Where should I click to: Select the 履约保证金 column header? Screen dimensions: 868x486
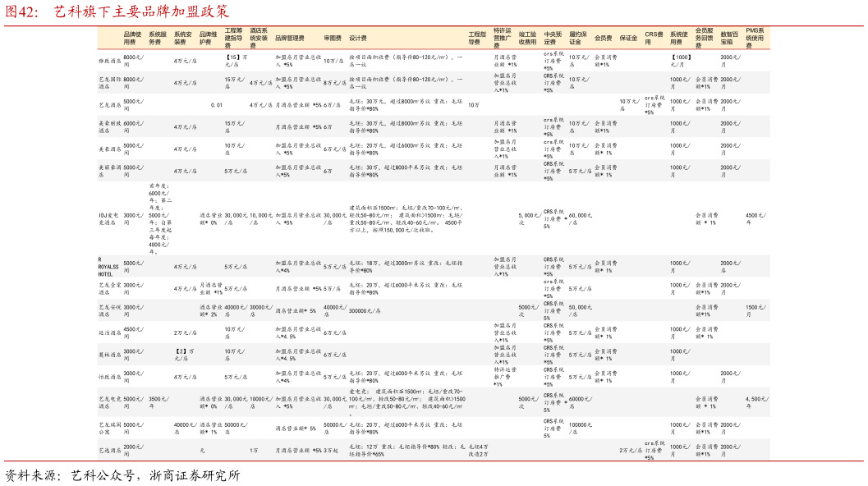click(578, 38)
